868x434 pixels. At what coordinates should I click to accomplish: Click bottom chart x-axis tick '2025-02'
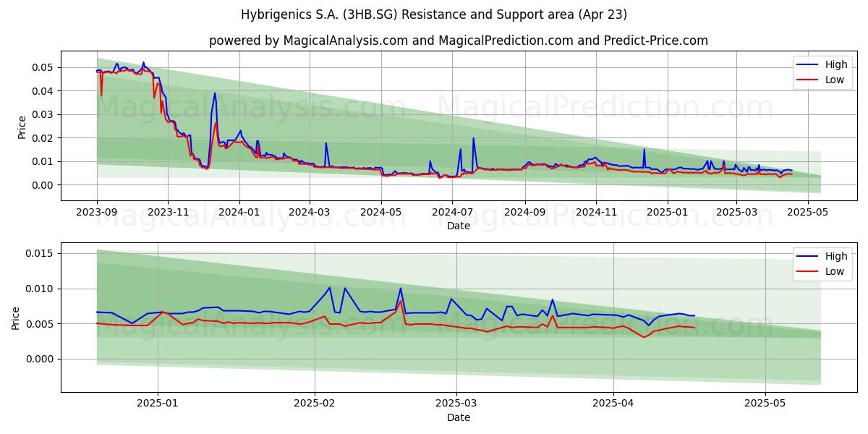coord(315,404)
